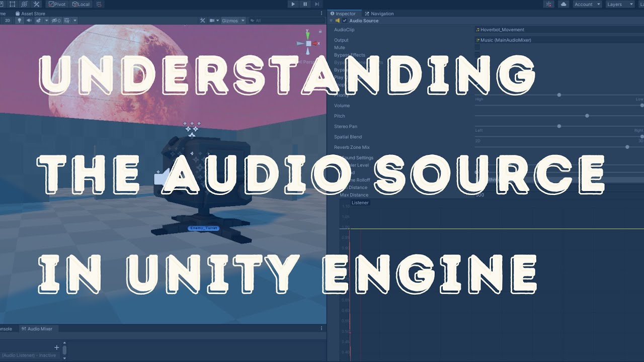This screenshot has height=362, width=644.
Task: Open the Audio Mixer panel options menu
Action: tap(321, 328)
